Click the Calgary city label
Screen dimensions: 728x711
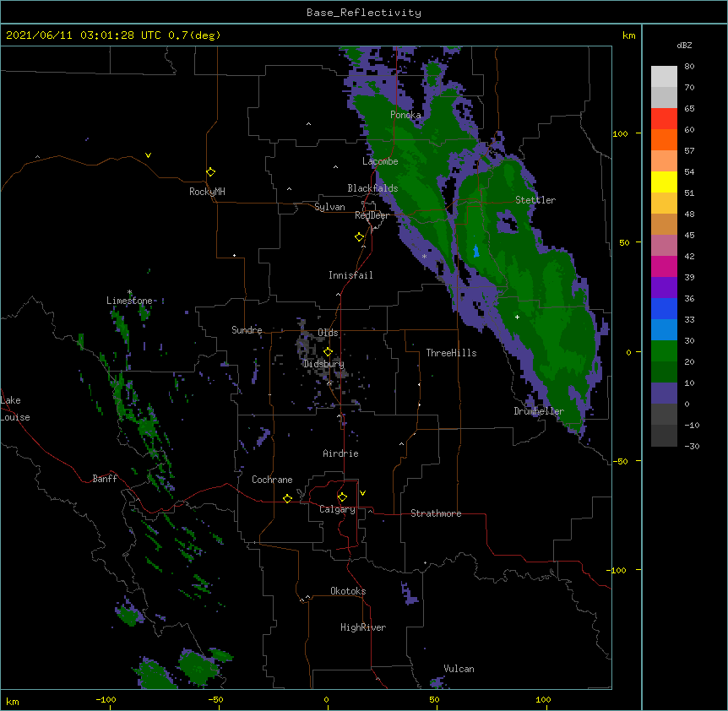click(x=337, y=509)
